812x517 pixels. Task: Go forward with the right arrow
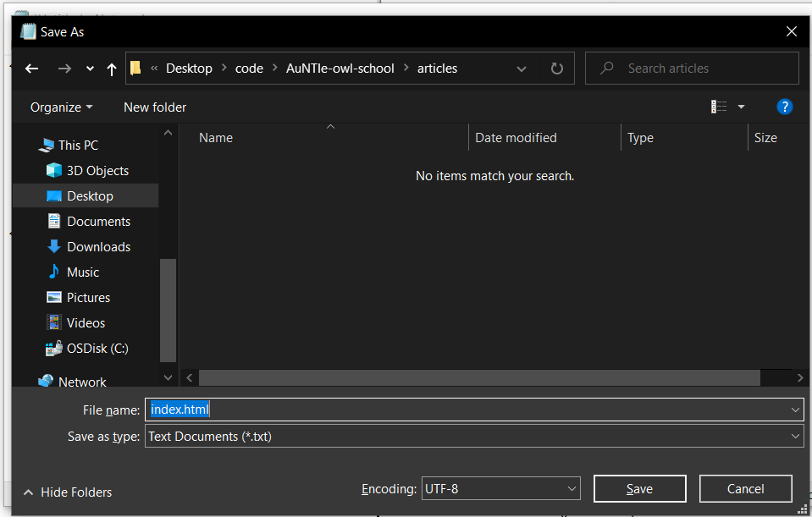(64, 69)
